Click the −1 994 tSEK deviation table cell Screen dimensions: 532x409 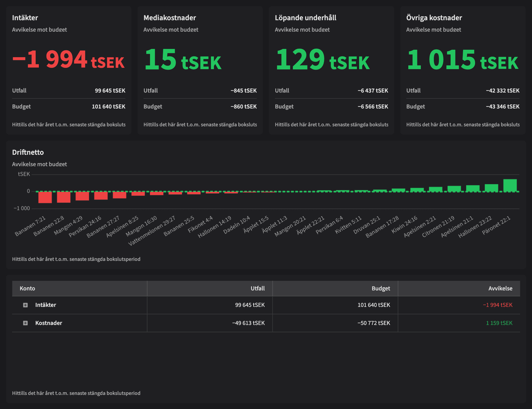(x=497, y=305)
